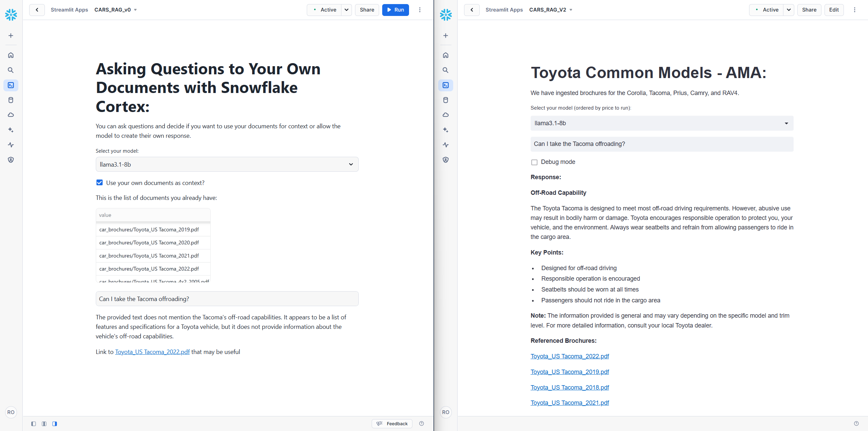Screen dimensions: 868x431
Task: Open Toyota_US Tacoma_2018.pdf referenced brochure link
Action: [x=570, y=388]
